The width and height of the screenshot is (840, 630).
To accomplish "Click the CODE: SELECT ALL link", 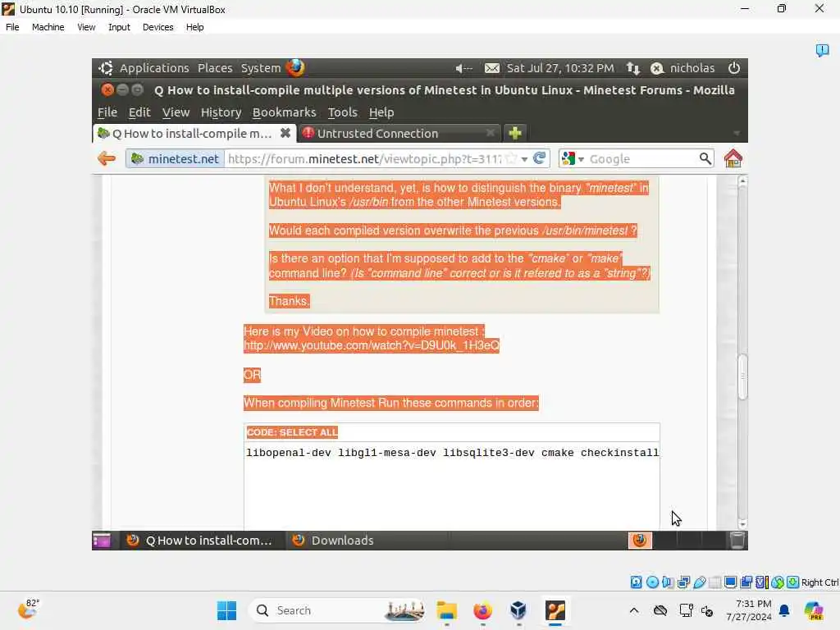I will 292,432.
